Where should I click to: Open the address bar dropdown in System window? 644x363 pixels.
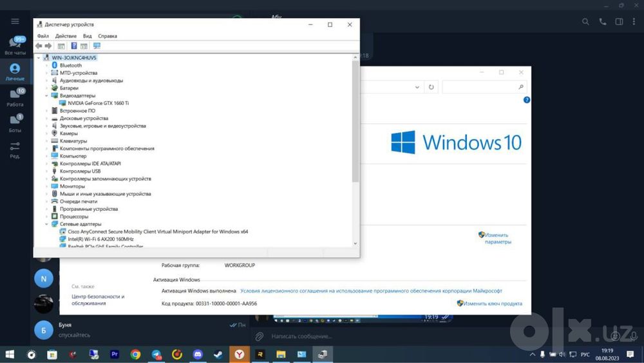click(x=417, y=87)
